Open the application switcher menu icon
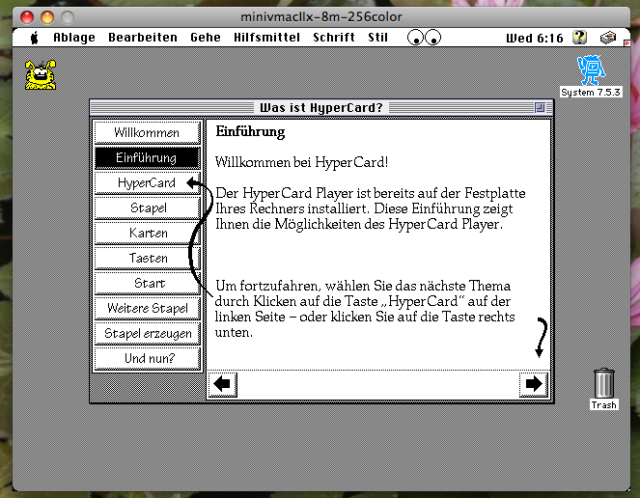 coord(608,38)
